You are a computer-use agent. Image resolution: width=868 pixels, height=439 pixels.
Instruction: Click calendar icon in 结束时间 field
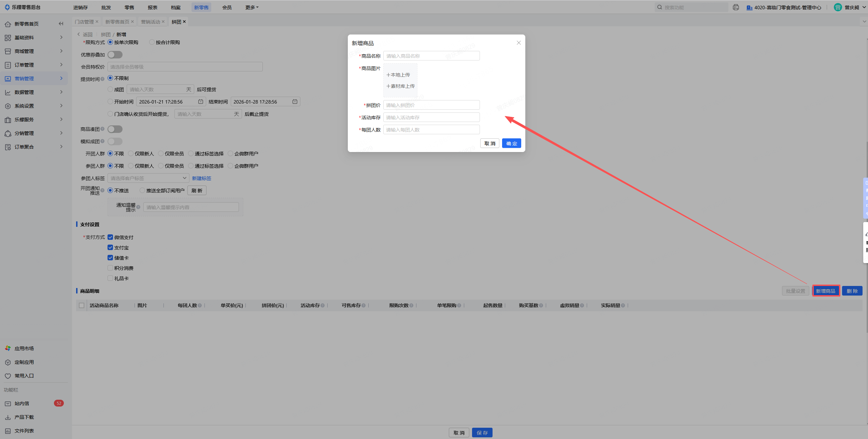click(295, 101)
